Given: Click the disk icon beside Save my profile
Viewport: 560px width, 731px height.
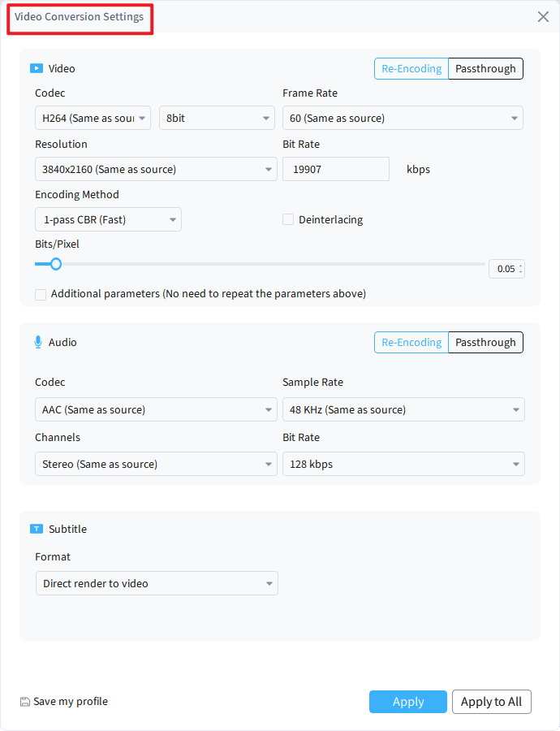Looking at the screenshot, I should pyautogui.click(x=24, y=701).
